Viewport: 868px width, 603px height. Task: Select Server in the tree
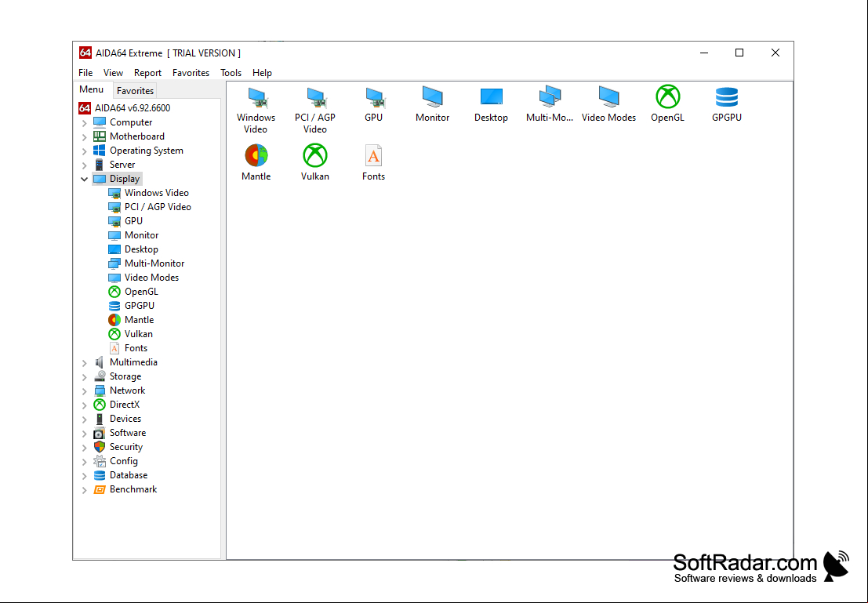(x=114, y=165)
